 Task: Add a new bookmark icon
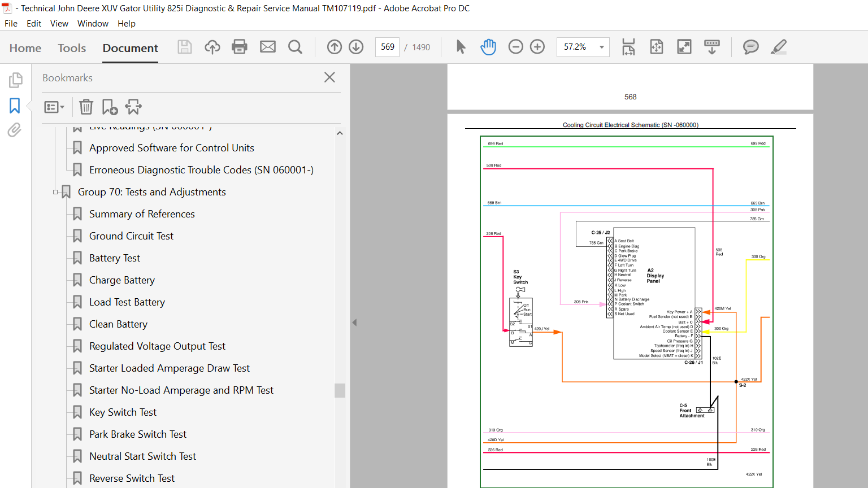110,107
